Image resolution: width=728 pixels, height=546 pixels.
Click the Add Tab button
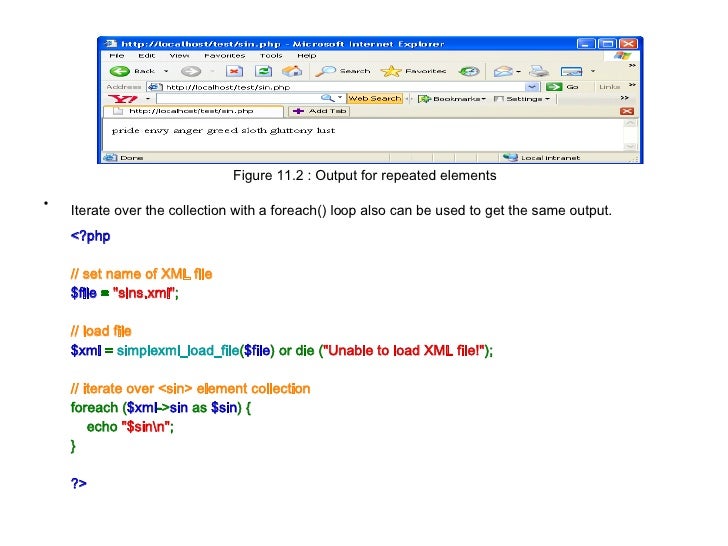[x=319, y=111]
